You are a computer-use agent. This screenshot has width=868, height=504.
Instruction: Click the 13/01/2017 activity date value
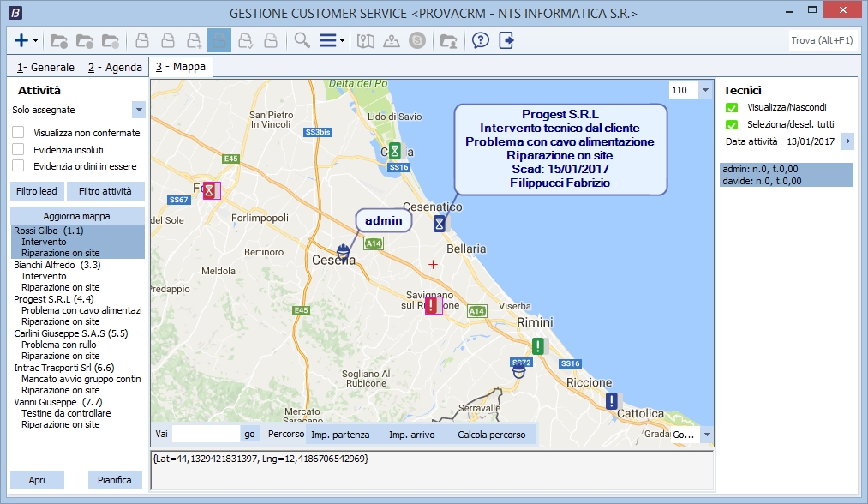point(811,141)
